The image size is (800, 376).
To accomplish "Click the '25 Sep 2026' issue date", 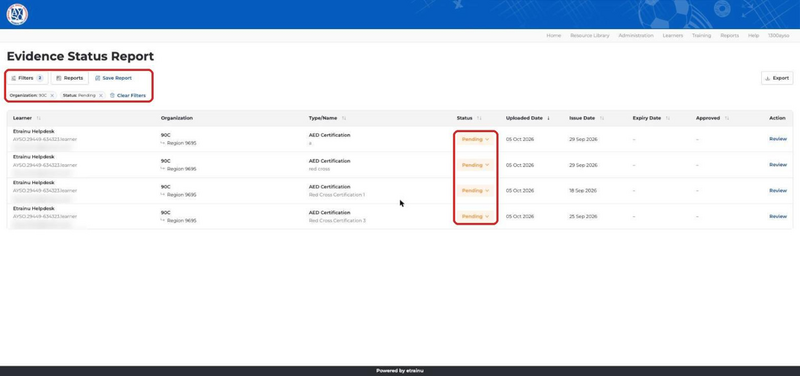I will click(583, 216).
